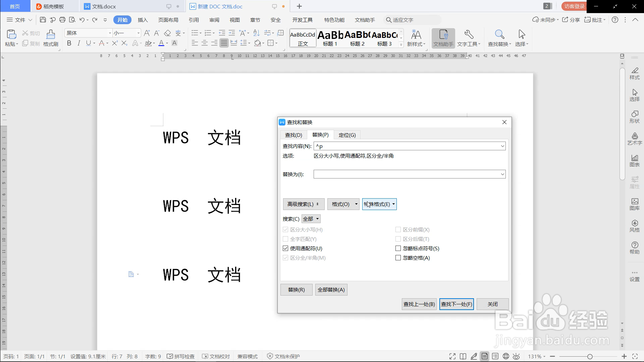644x362 pixels.
Task: Uncheck the 使用通配符 option
Action: click(x=285, y=248)
